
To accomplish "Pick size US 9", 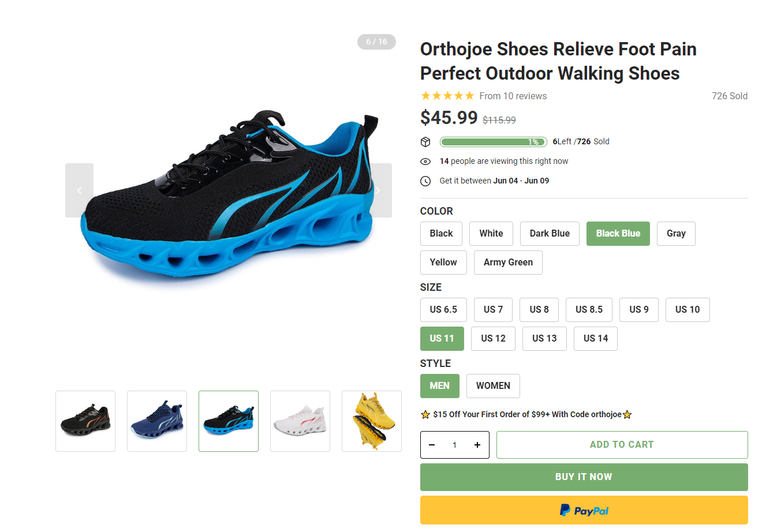I will tap(638, 310).
